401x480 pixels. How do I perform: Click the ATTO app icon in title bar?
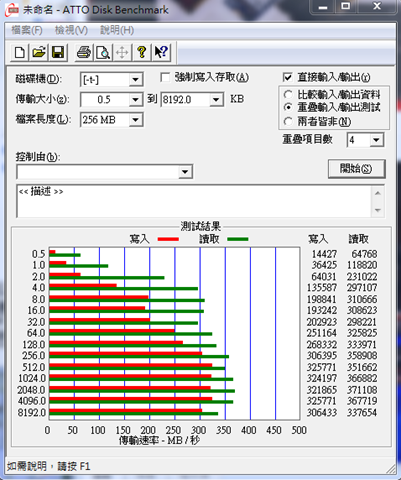tap(12, 10)
